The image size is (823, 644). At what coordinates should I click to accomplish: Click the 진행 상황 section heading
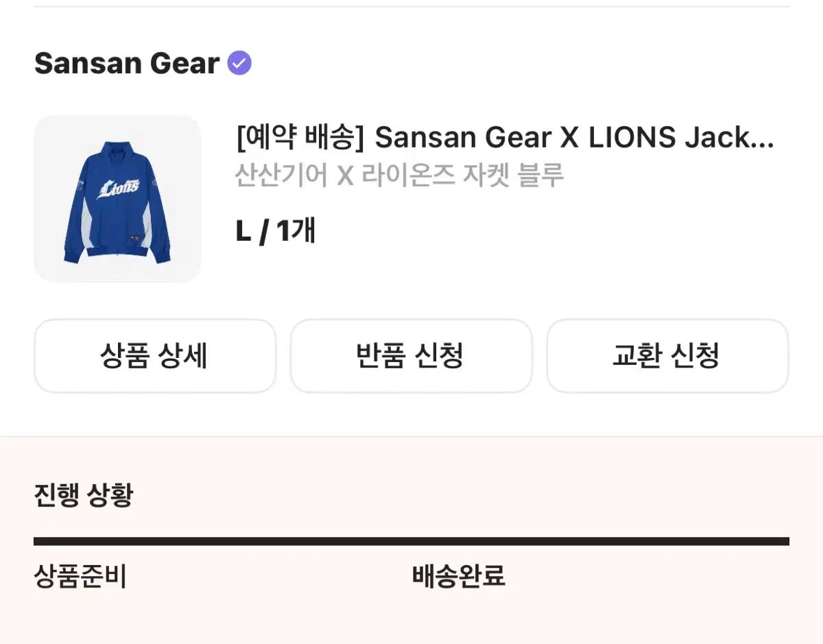tap(83, 494)
